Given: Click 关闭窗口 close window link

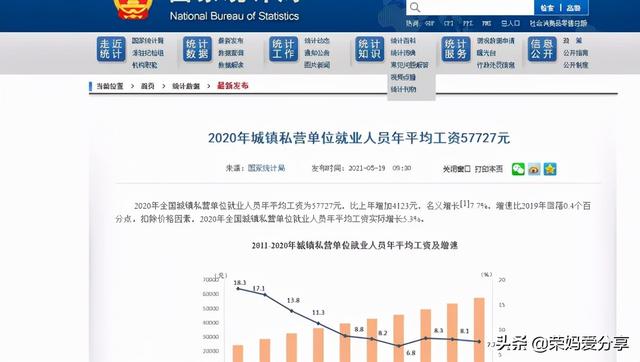Looking at the screenshot, I should point(457,169).
